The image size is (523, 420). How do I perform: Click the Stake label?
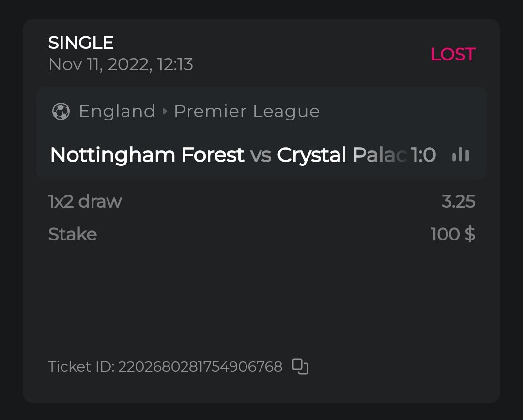click(73, 234)
